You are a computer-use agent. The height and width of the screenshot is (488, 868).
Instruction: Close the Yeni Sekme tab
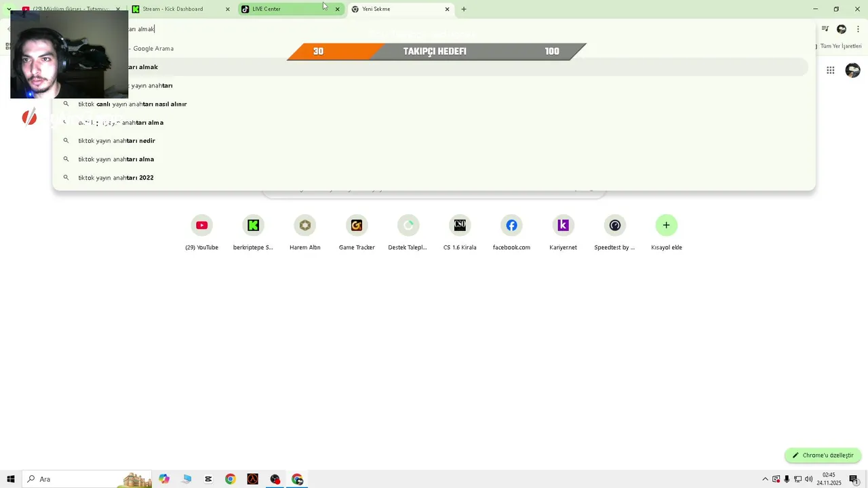point(447,9)
